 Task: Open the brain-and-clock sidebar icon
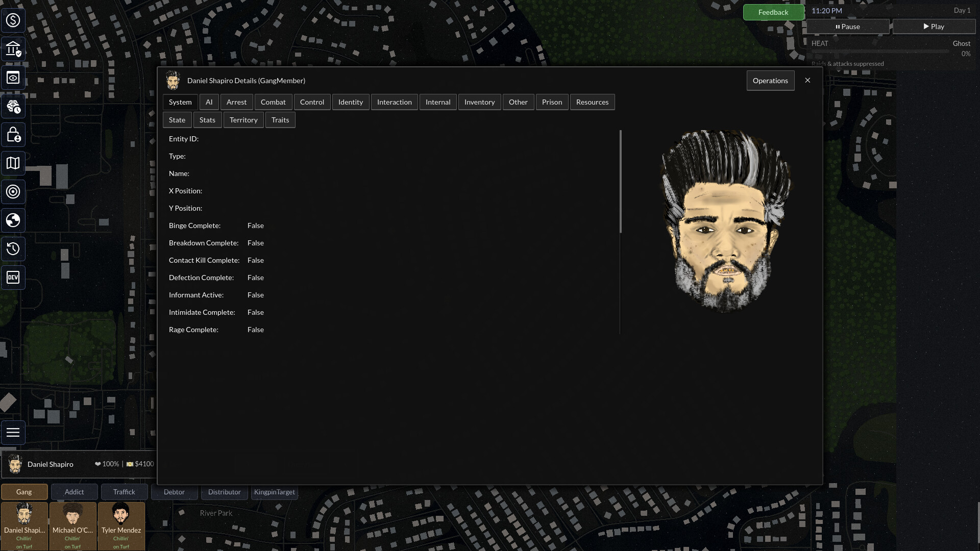click(x=13, y=106)
